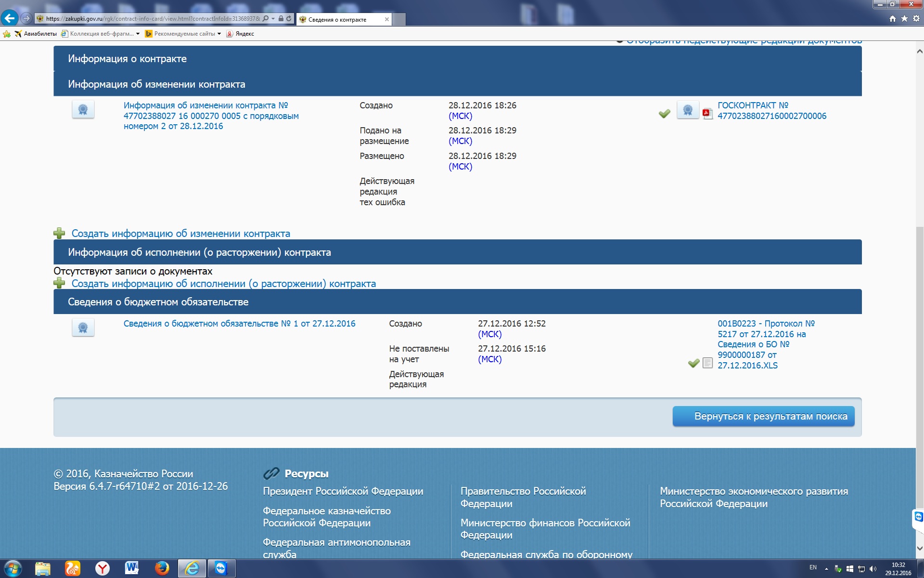
Task: Open Сведения о бюджетном обязательстве № 1 link
Action: [x=239, y=324]
